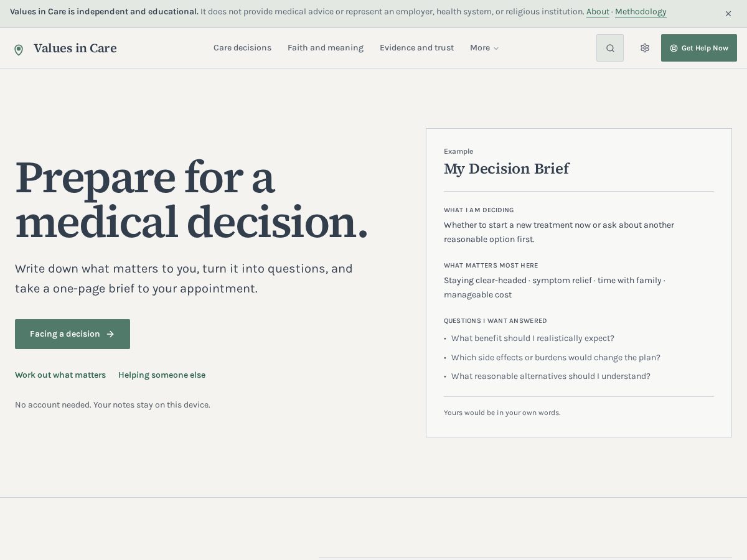
Task: Dismiss the disclaimer banner with the X
Action: (728, 13)
